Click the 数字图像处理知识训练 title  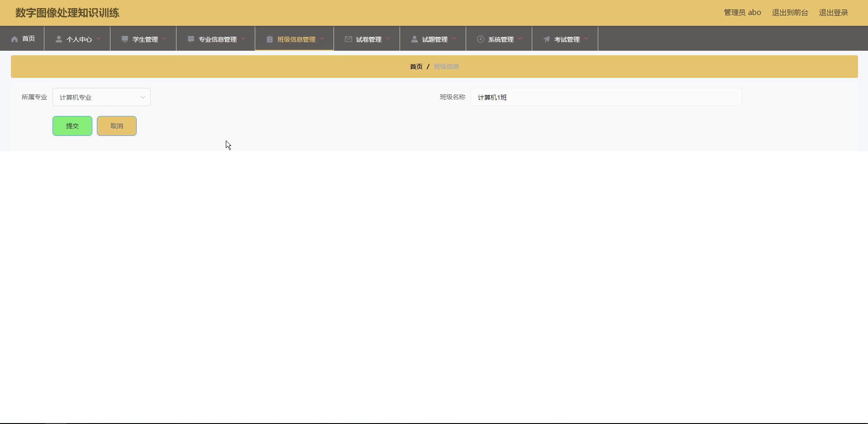click(67, 13)
